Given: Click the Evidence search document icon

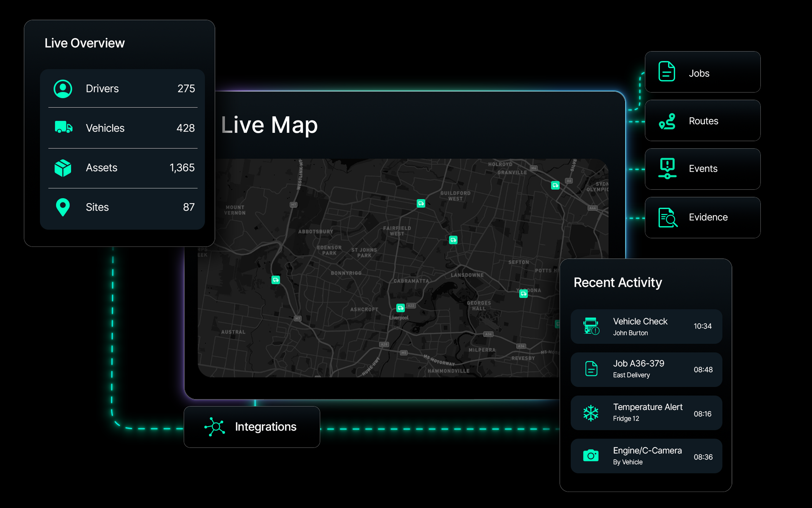Looking at the screenshot, I should tap(668, 217).
